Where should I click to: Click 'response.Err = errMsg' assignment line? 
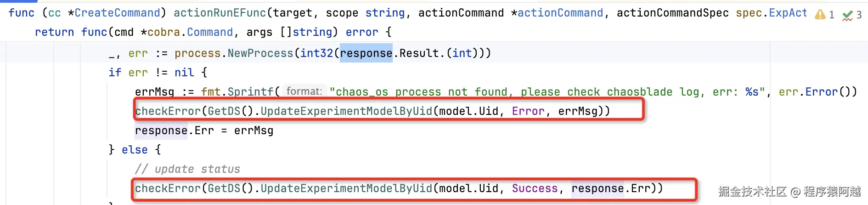[x=204, y=131]
